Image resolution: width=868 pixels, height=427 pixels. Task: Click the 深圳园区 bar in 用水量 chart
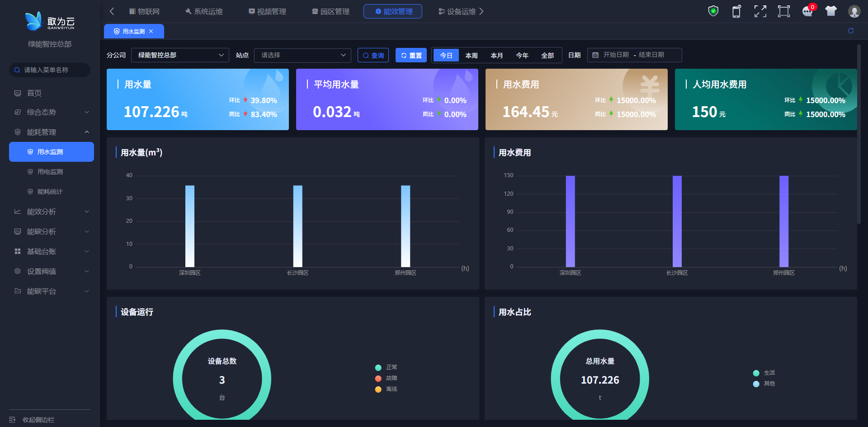point(190,226)
